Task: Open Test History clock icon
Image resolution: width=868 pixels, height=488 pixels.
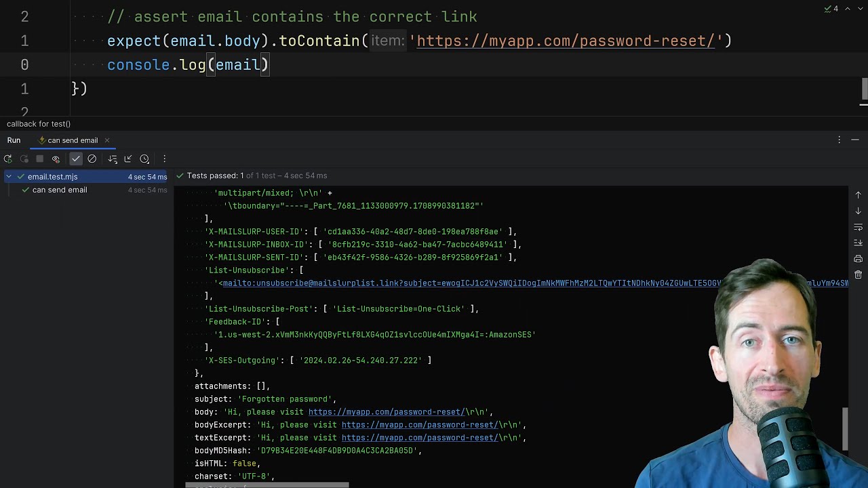Action: 144,159
